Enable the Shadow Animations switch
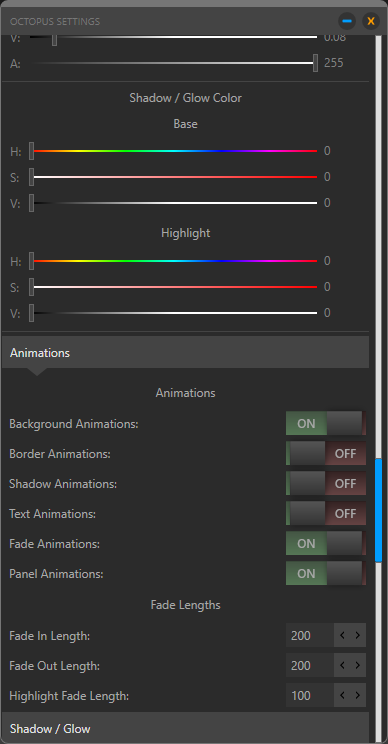 [326, 484]
